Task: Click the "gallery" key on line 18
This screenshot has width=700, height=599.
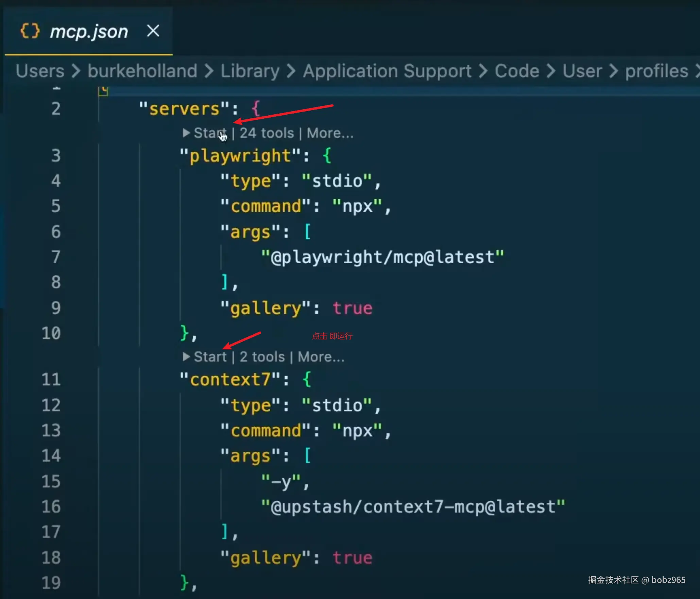Action: (266, 558)
